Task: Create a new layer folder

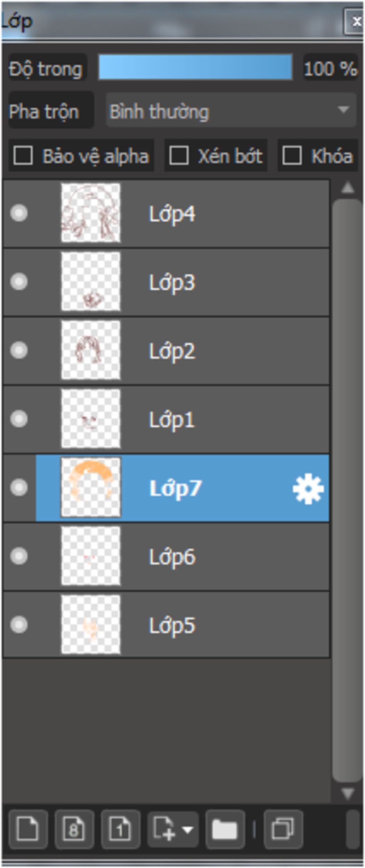Action: pos(225,829)
